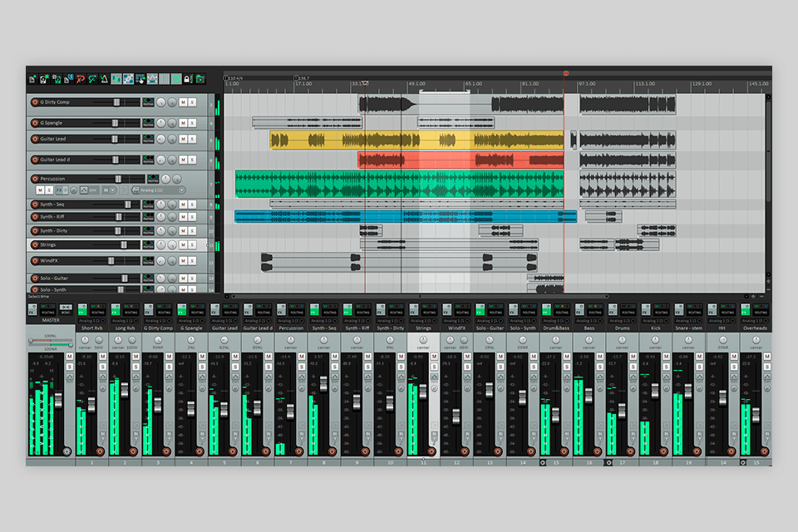The height and width of the screenshot is (532, 798).
Task: Click the 136.7 tempo marker on ruler
Action: (x=303, y=78)
